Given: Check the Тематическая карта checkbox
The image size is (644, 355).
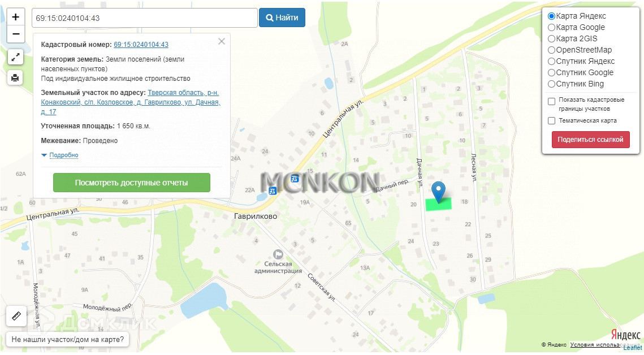Looking at the screenshot, I should [552, 120].
